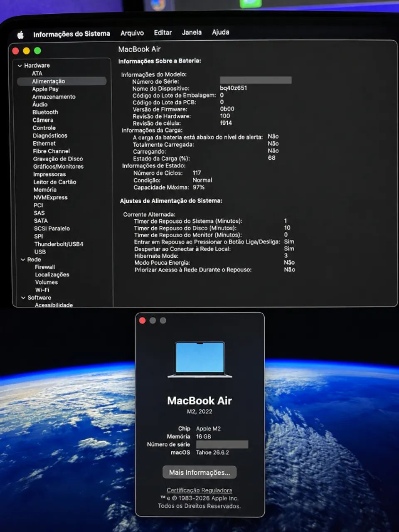Click the Ajustes de Alimentação do Sistema heading
This screenshot has height=532, width=399.
tap(171, 201)
